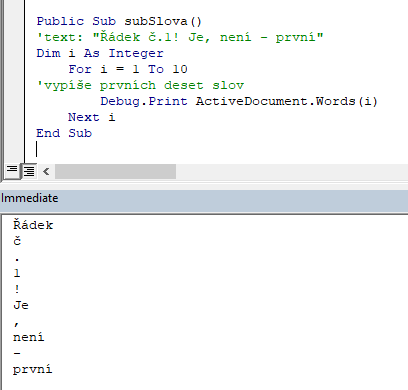Screen dimensions: 408x390
Task: Switch to Procedure View button
Action: pos(12,171)
